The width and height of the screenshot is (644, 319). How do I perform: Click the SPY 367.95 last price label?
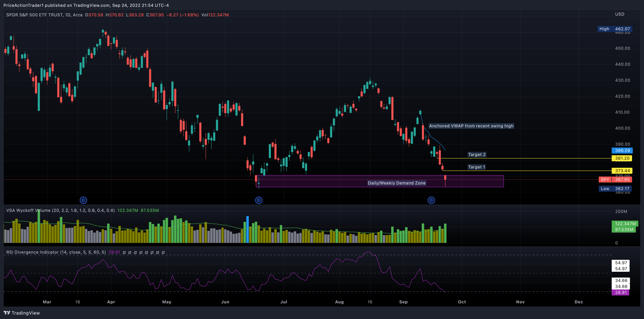[615, 179]
